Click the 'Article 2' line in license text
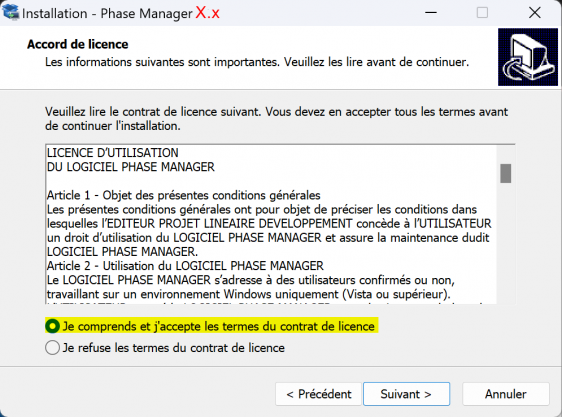 coord(185,266)
